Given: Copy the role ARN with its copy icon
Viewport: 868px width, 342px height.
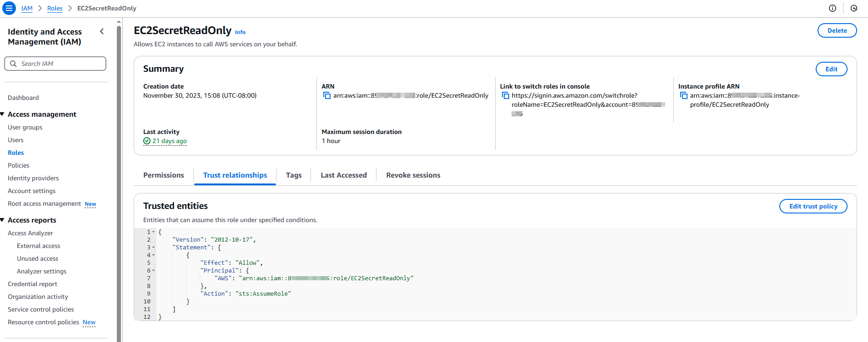Looking at the screenshot, I should (326, 95).
